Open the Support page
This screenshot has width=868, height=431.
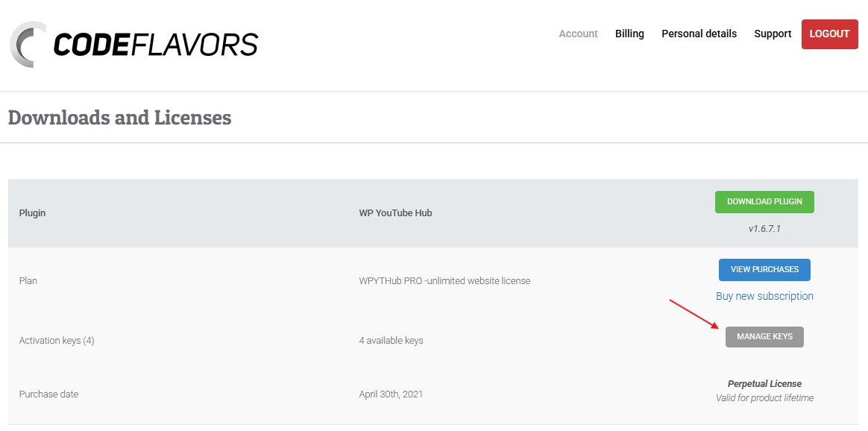tap(773, 34)
